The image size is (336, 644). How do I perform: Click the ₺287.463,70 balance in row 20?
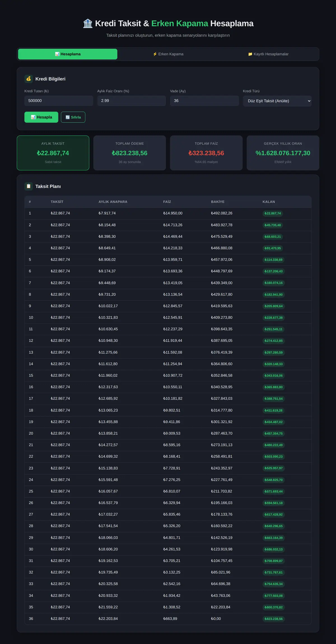tap(222, 433)
